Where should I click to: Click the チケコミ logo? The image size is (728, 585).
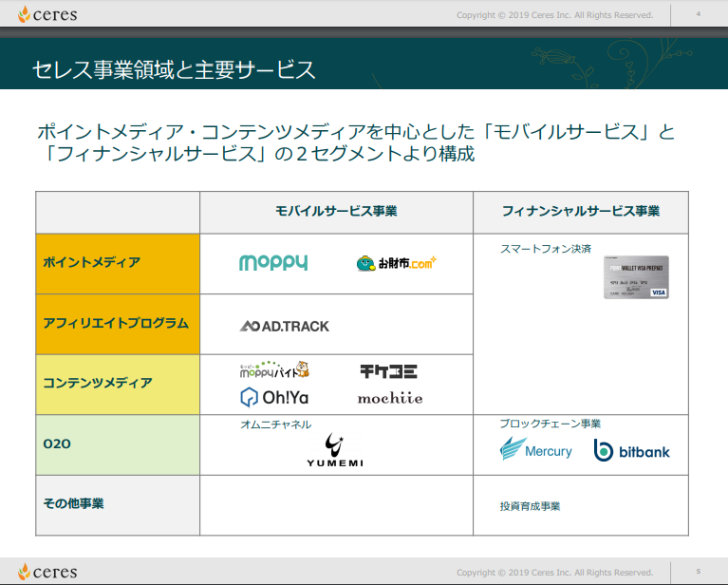388,371
